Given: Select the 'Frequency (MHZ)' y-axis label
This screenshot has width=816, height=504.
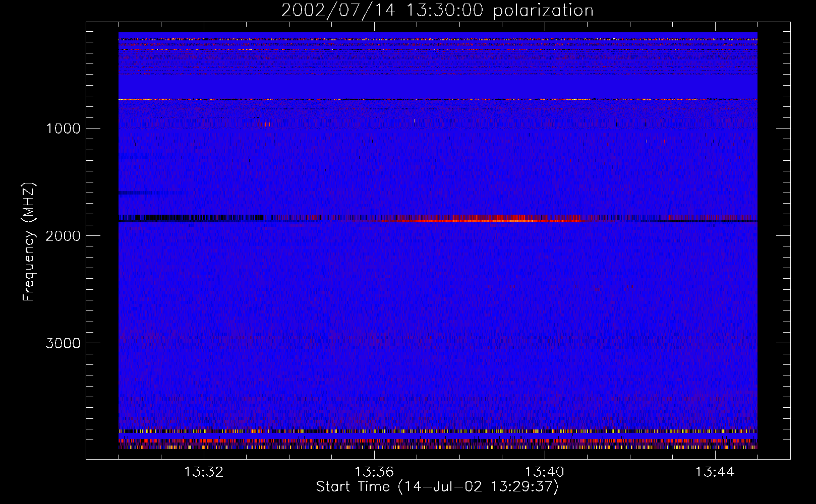Looking at the screenshot, I should 29,242.
